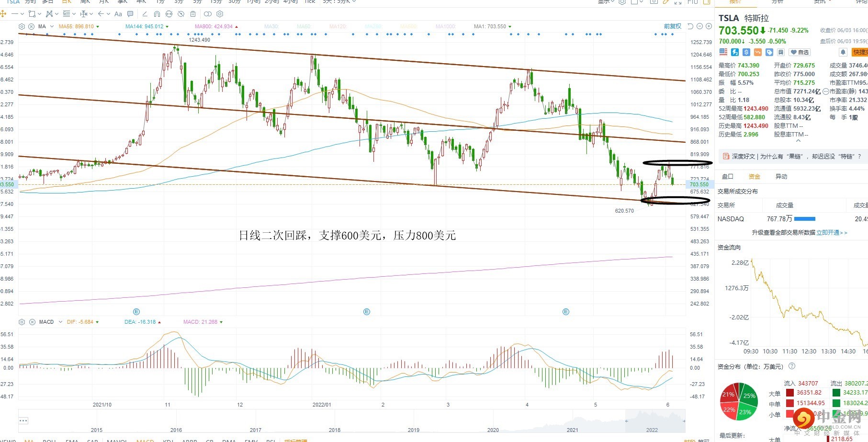
Task: Zoom out the chart with minus
Action: (x=699, y=26)
